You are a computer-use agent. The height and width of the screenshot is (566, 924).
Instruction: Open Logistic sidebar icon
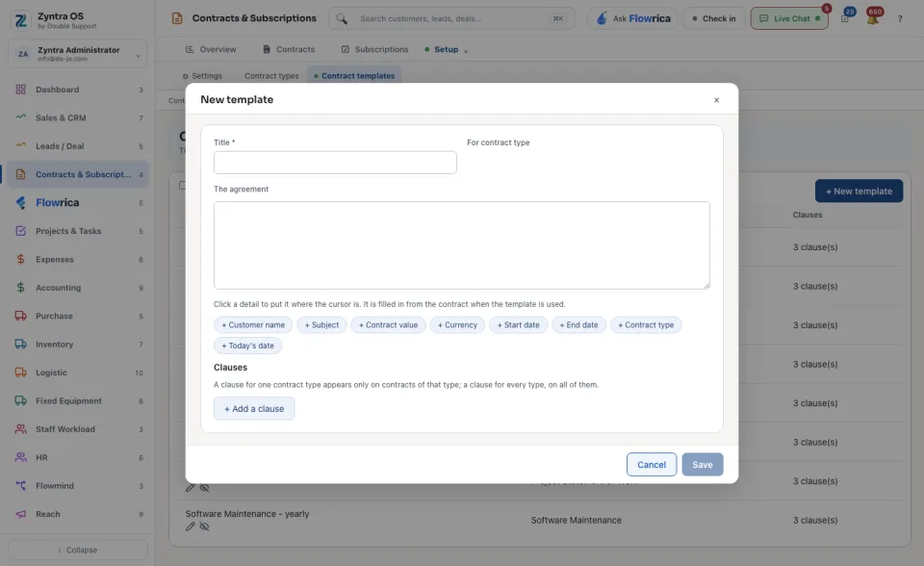coord(20,373)
